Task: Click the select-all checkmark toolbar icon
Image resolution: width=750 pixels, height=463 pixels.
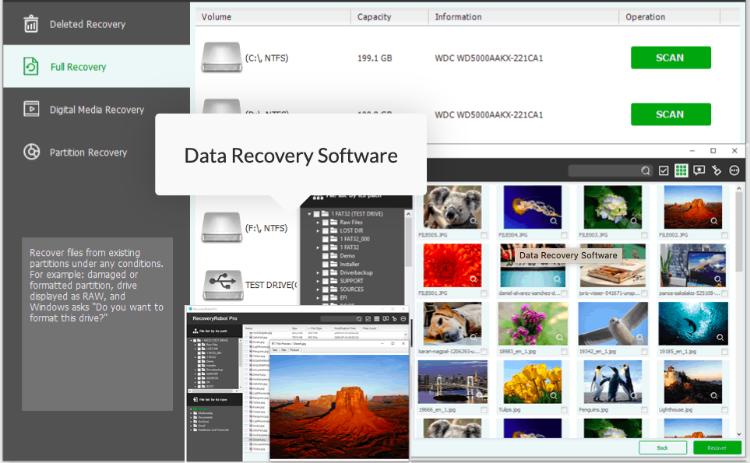Action: coord(663,171)
